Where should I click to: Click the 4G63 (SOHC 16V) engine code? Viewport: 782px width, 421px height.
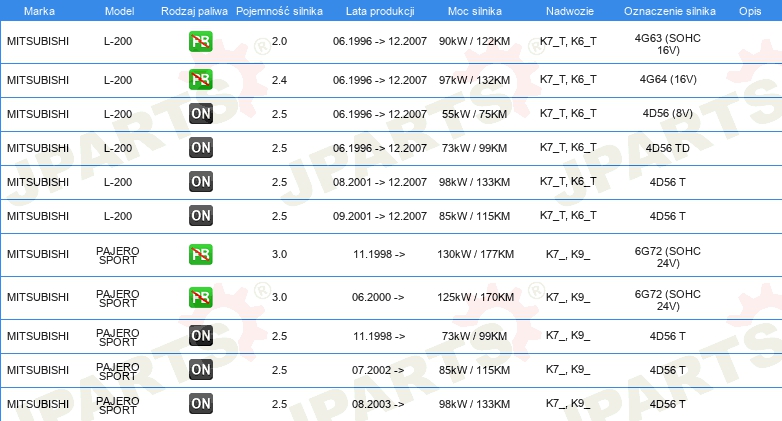pyautogui.click(x=667, y=44)
